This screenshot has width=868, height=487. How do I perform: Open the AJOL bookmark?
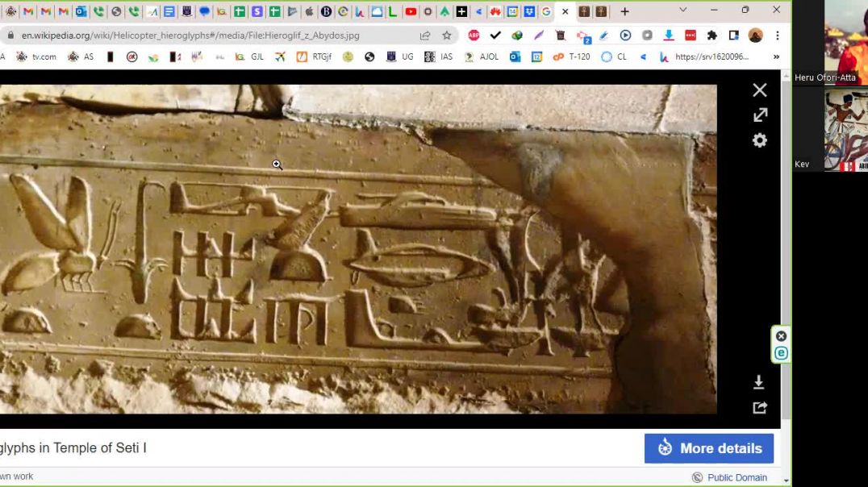(481, 56)
